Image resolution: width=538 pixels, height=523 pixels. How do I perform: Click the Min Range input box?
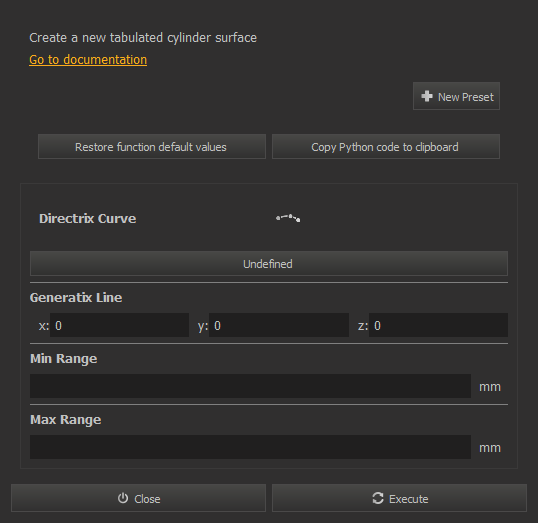[x=250, y=386]
